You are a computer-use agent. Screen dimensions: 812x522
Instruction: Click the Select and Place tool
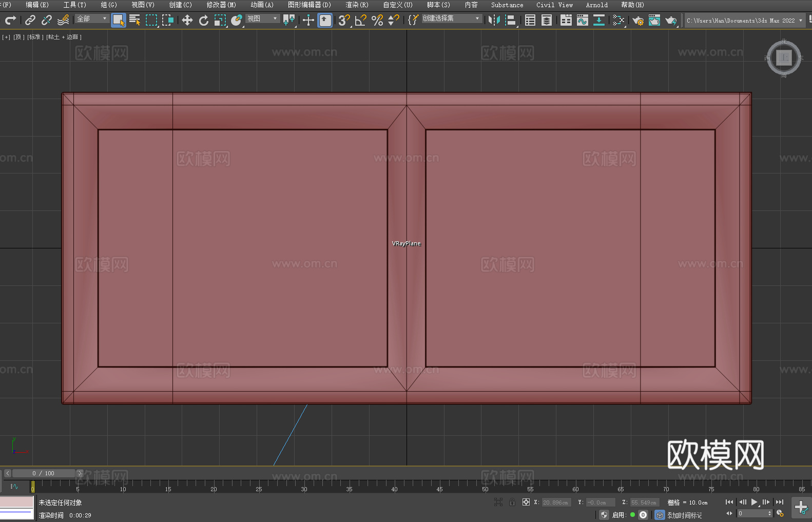point(237,20)
